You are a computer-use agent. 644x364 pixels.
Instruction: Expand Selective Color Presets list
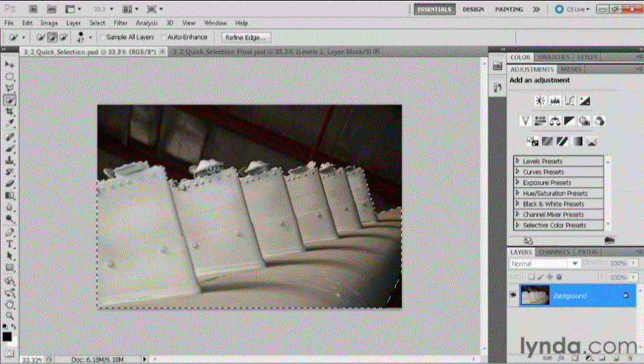[518, 225]
